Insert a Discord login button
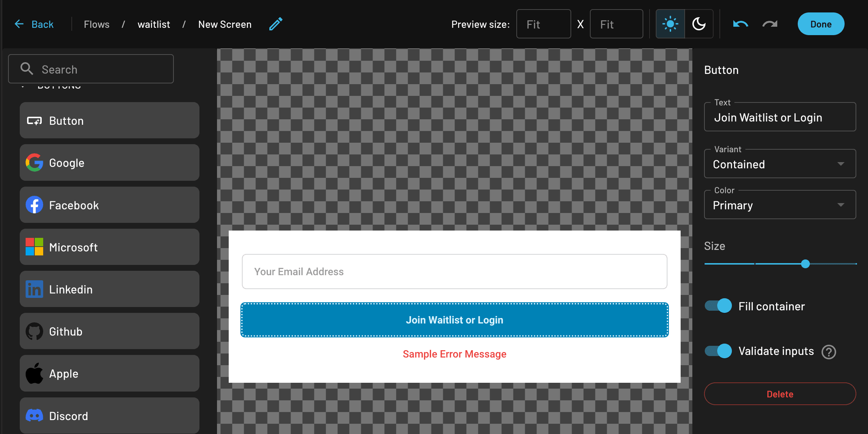The height and width of the screenshot is (434, 868). (x=109, y=415)
